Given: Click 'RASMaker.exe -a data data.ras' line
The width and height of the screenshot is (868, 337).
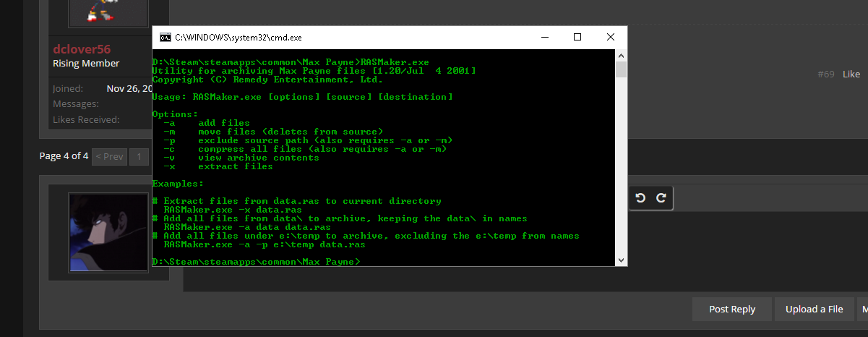Looking at the screenshot, I should (x=247, y=227).
